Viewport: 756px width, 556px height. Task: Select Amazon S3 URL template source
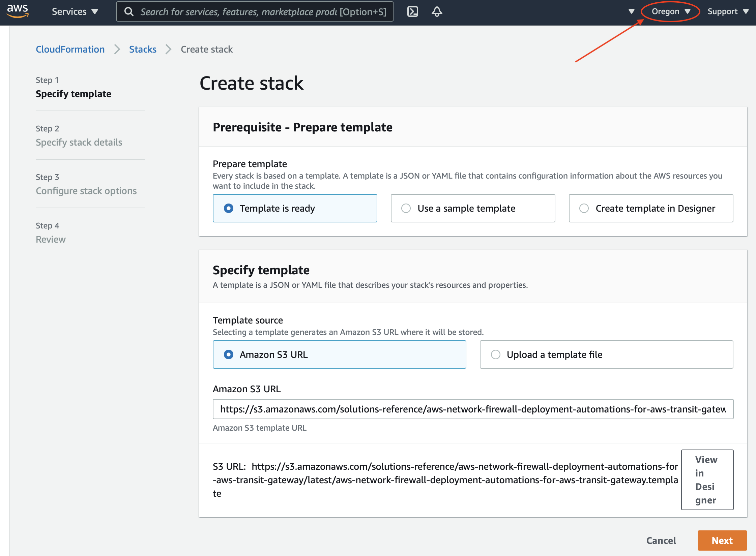229,354
